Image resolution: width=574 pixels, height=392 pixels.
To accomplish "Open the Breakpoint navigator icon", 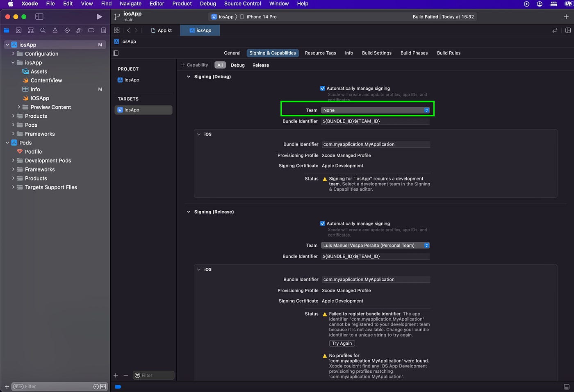I will coord(91,30).
